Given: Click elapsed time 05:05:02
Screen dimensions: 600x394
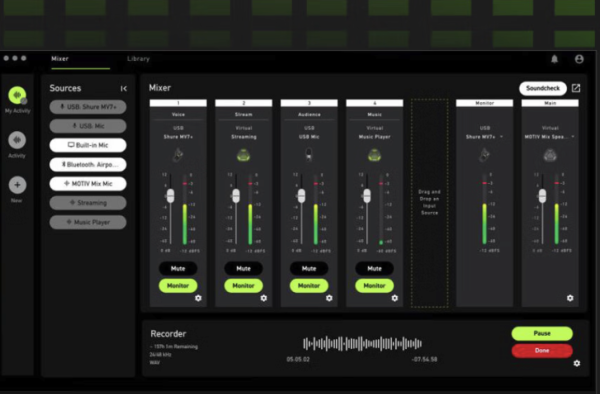Looking at the screenshot, I should pos(298,360).
